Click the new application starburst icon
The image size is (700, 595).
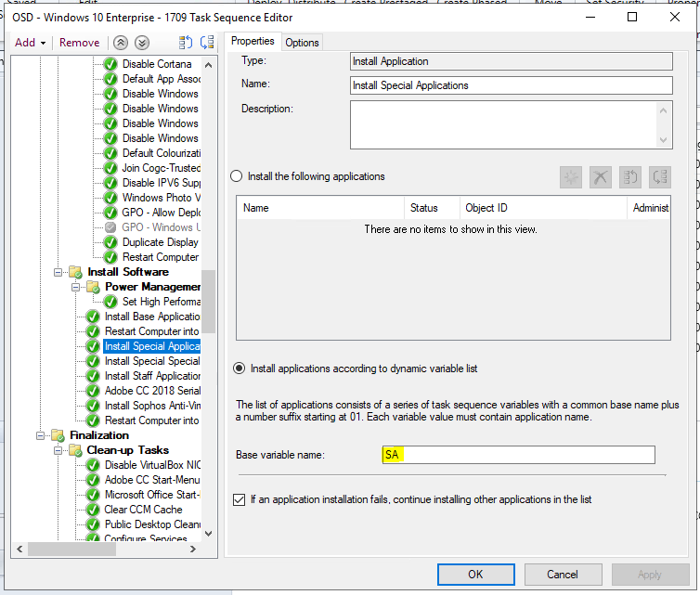coord(571,177)
